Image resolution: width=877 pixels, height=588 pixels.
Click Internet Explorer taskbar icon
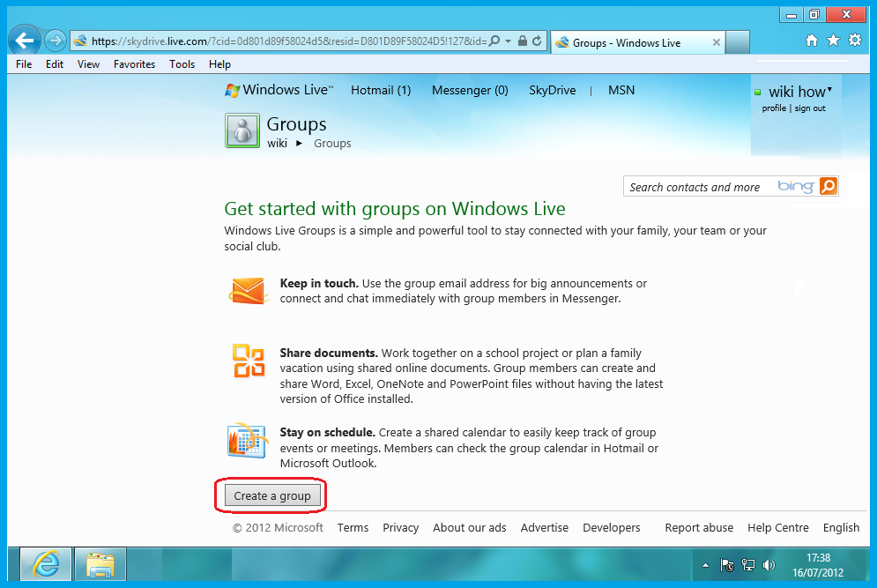pyautogui.click(x=46, y=564)
